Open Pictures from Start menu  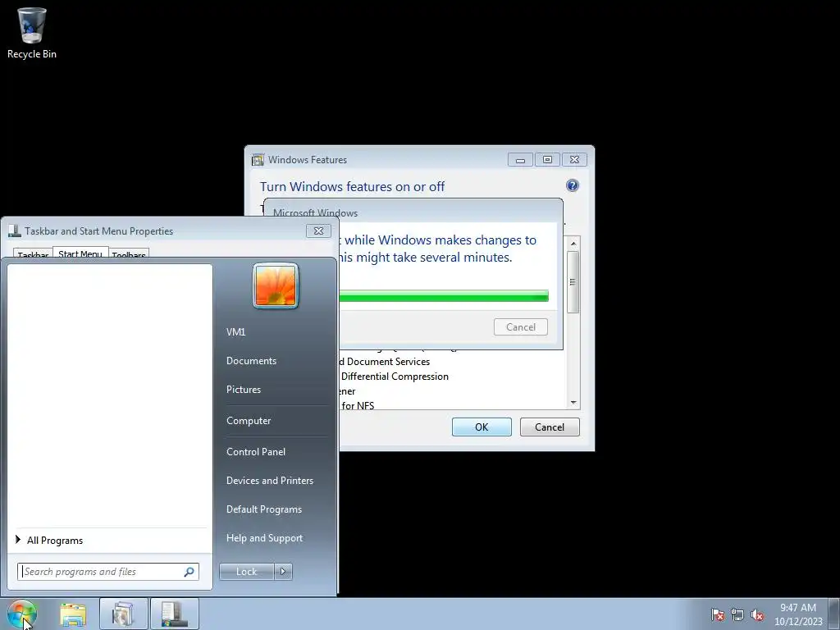(x=244, y=390)
